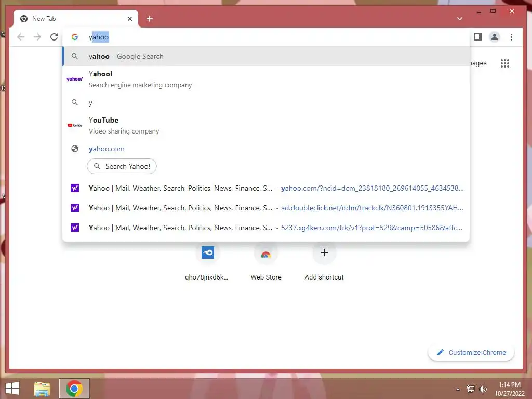Screen dimensions: 532x399
Task: Click the globe icon beside yahoo.com
Action: click(x=75, y=149)
